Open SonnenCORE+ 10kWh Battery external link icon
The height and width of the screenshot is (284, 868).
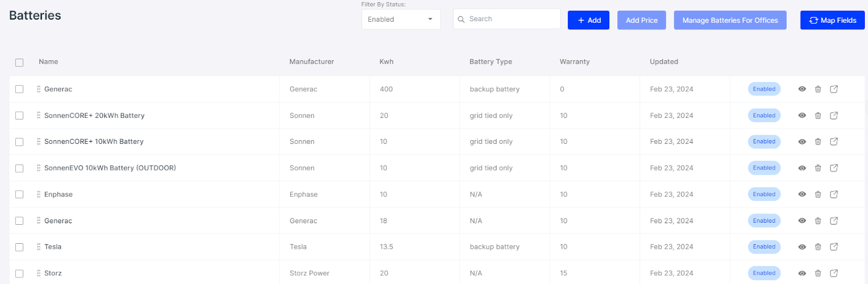coord(834,142)
